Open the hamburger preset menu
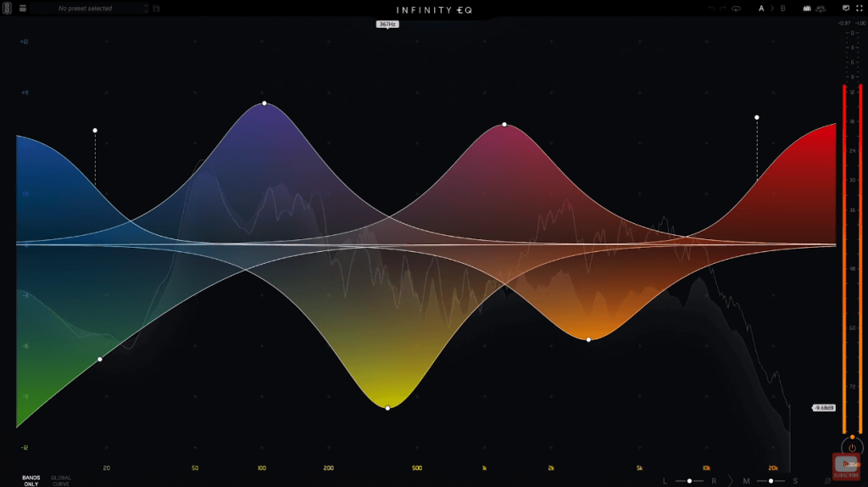 [23, 8]
